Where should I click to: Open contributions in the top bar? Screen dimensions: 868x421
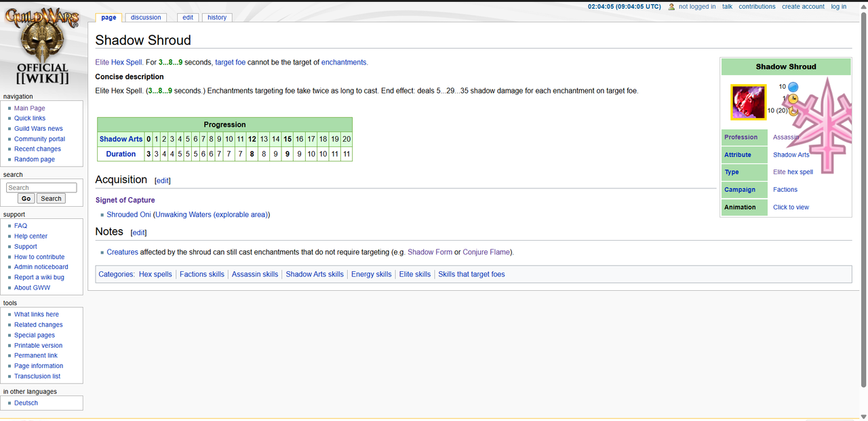(757, 7)
